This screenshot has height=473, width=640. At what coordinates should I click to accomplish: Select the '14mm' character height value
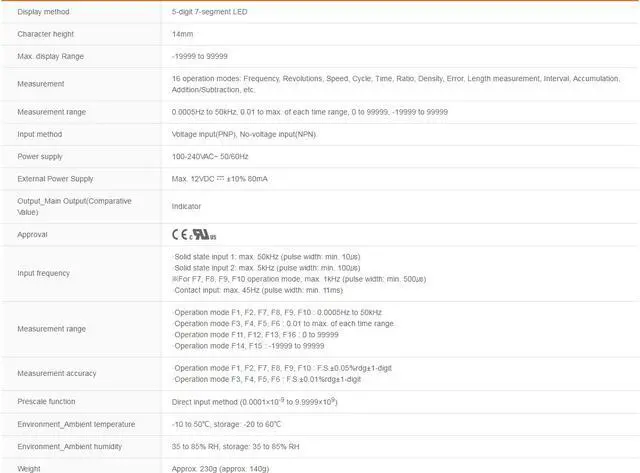coord(182,34)
